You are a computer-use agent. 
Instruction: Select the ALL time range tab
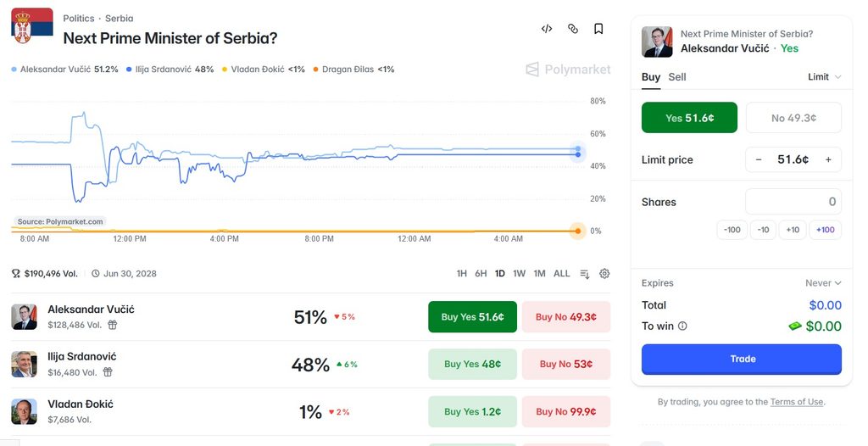tap(561, 274)
